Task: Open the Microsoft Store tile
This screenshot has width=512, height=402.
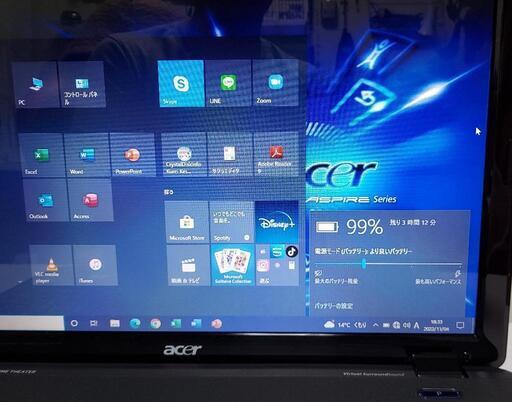Action: (187, 222)
